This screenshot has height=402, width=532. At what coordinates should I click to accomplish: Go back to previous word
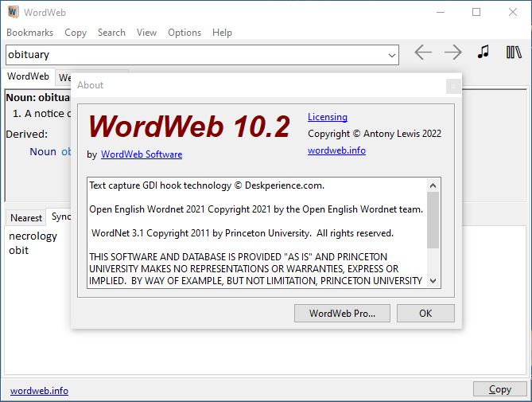423,53
